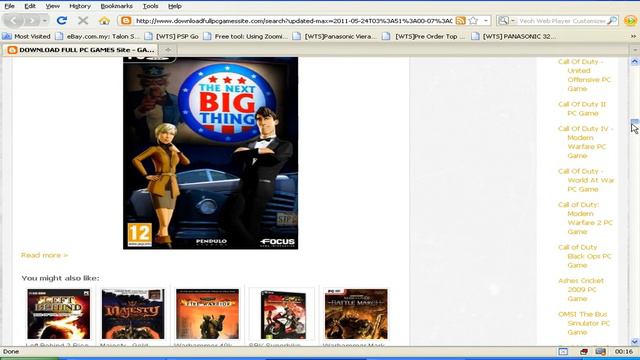
Task: Open OMSI The Bus Simulator link
Action: pyautogui.click(x=584, y=323)
